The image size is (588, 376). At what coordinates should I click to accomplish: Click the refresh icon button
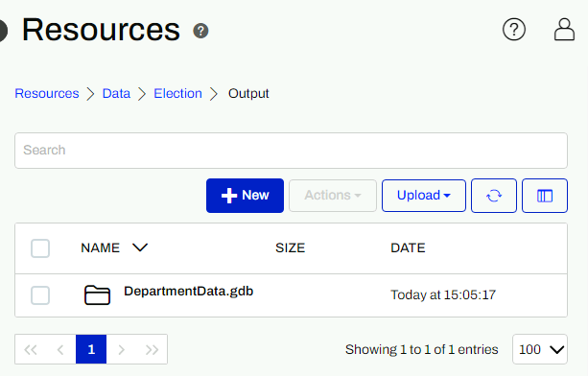click(x=494, y=196)
